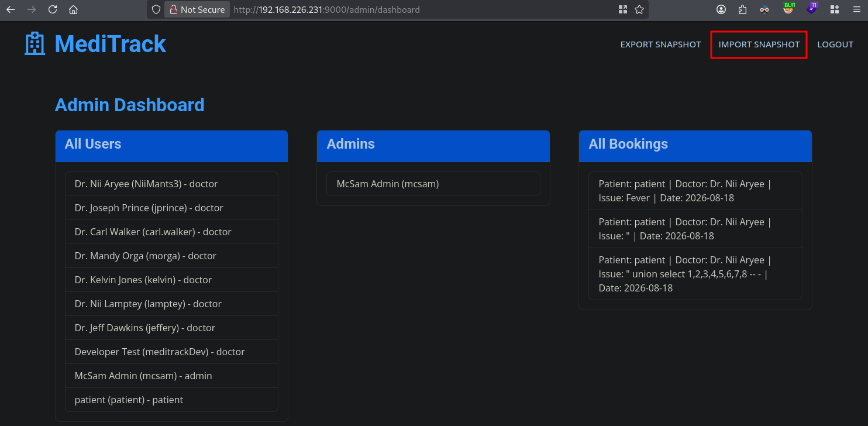This screenshot has width=868, height=426.
Task: Click the browser forward arrow
Action: pos(32,9)
